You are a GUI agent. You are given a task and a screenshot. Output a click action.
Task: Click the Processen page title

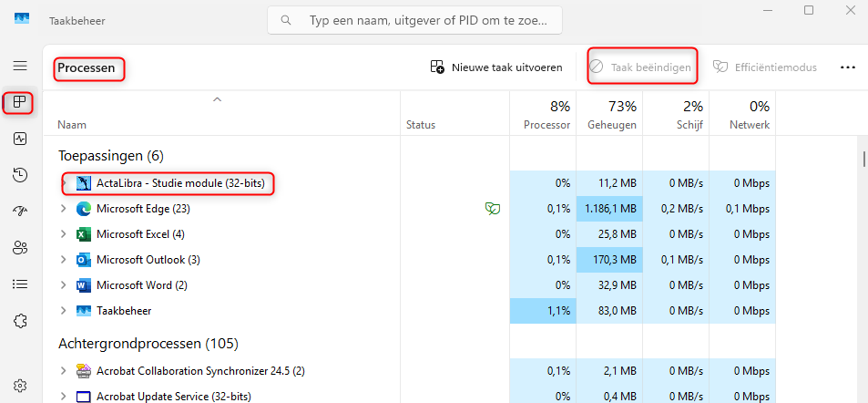pos(87,67)
